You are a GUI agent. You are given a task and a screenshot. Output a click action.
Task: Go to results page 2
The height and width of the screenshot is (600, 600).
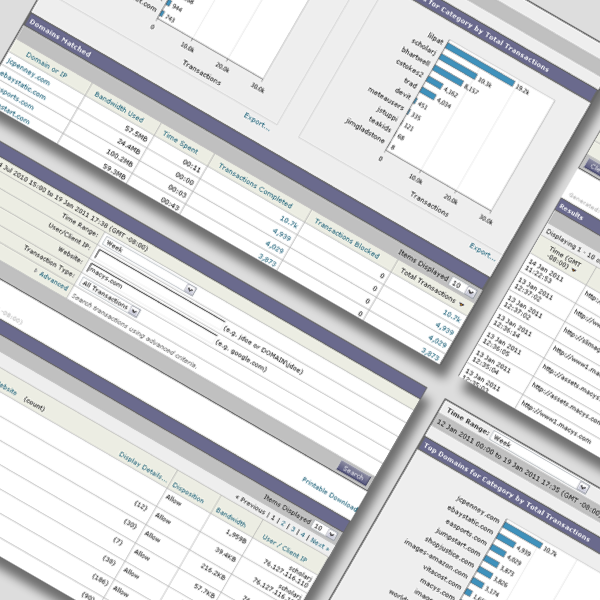coord(283,524)
